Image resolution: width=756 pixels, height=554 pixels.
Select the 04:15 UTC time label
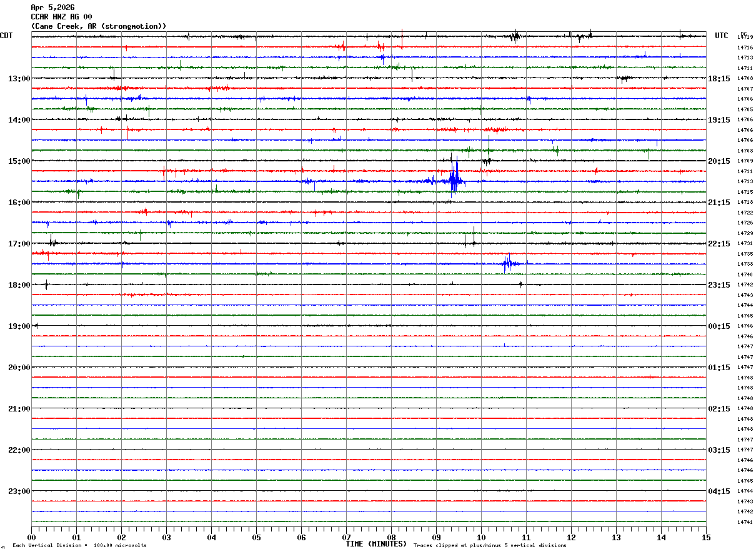click(x=719, y=491)
